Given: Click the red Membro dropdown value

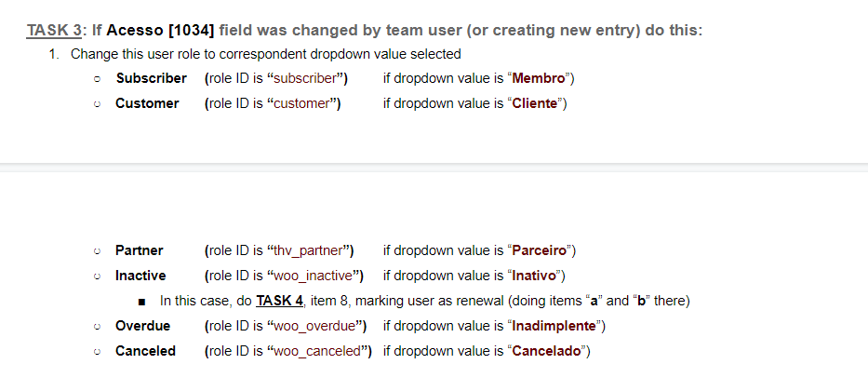Looking at the screenshot, I should click(548, 78).
